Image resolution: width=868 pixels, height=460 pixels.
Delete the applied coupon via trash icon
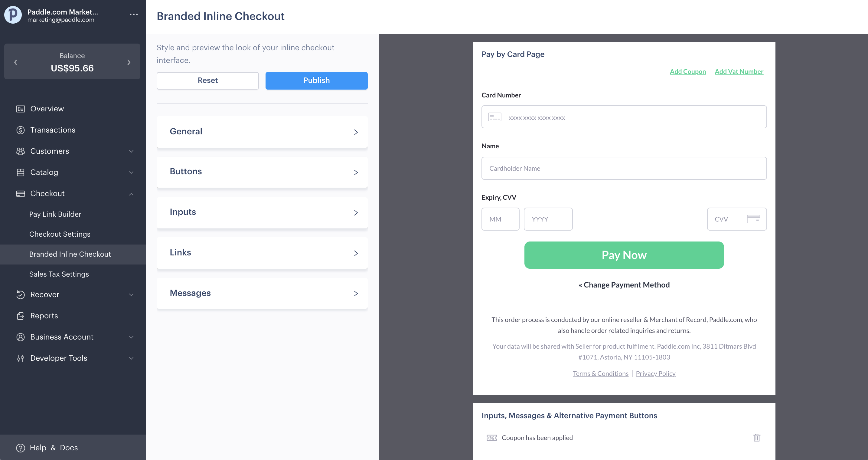(x=757, y=437)
